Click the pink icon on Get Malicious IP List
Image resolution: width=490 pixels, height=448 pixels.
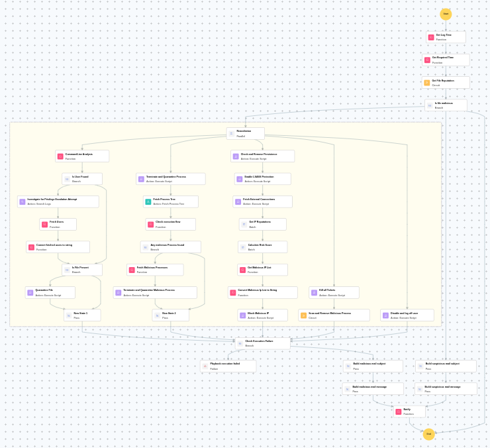[x=242, y=270]
